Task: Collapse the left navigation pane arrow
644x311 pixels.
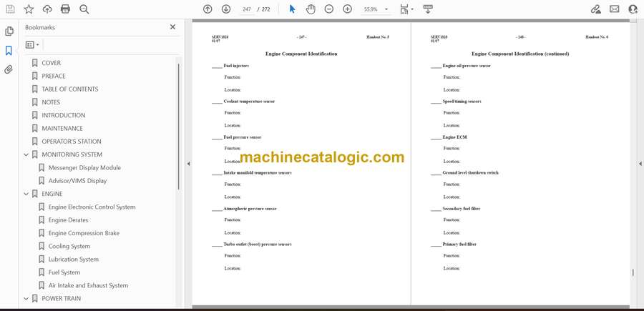Action: pos(188,164)
